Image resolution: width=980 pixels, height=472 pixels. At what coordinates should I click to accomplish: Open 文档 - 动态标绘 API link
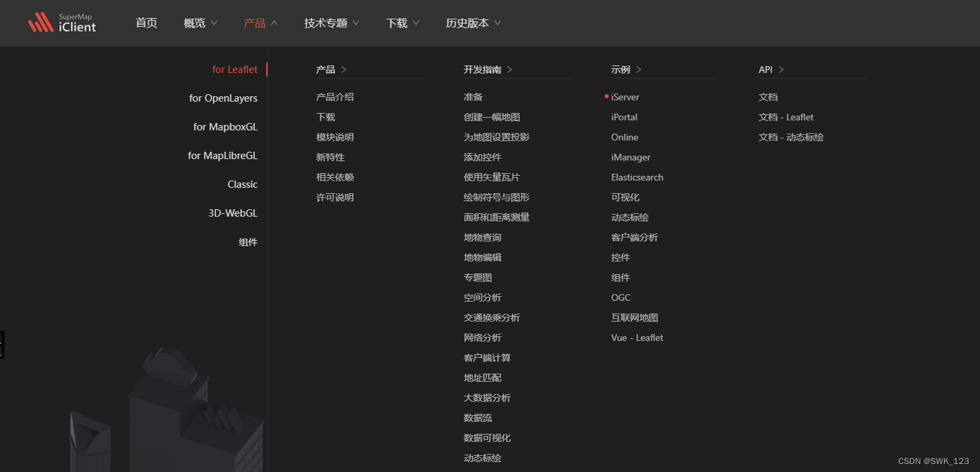click(791, 137)
